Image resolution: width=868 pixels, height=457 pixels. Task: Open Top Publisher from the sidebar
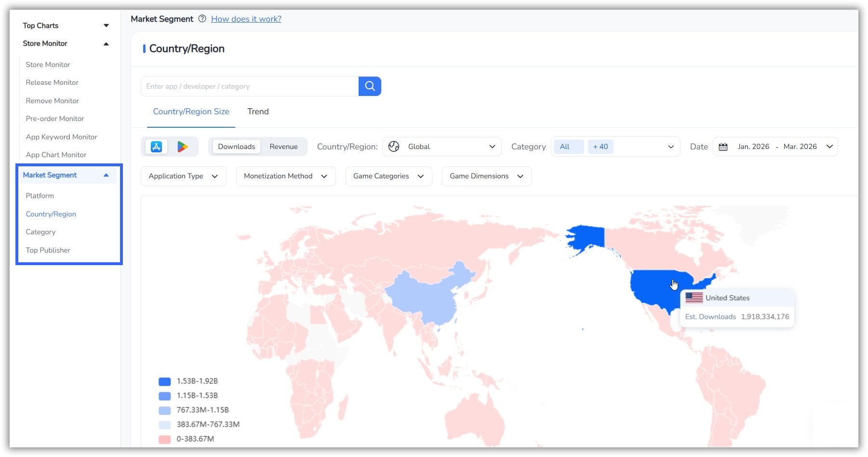(x=48, y=250)
